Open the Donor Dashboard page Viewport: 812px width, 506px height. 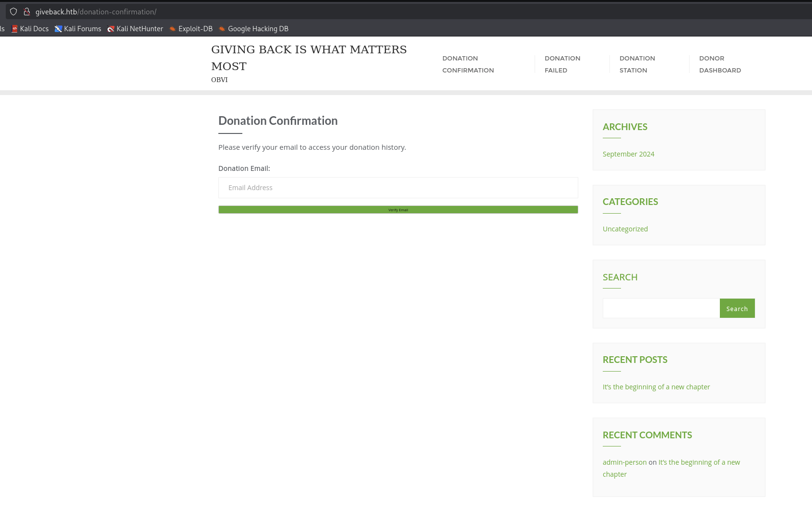tap(720, 64)
